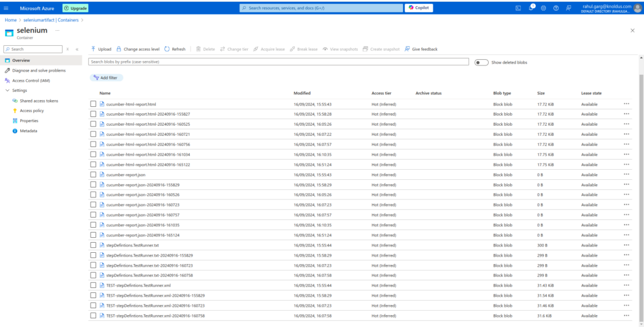The width and height of the screenshot is (644, 327).
Task: Open Cloud Shell from the top bar
Action: 518,8
